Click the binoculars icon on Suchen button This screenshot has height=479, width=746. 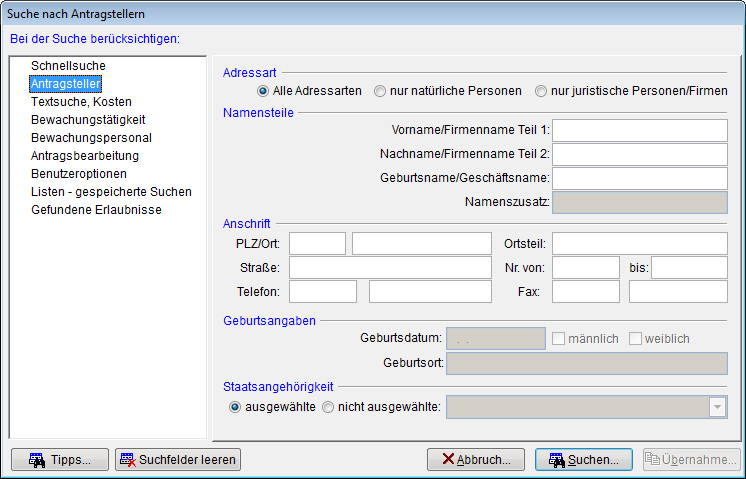click(555, 460)
